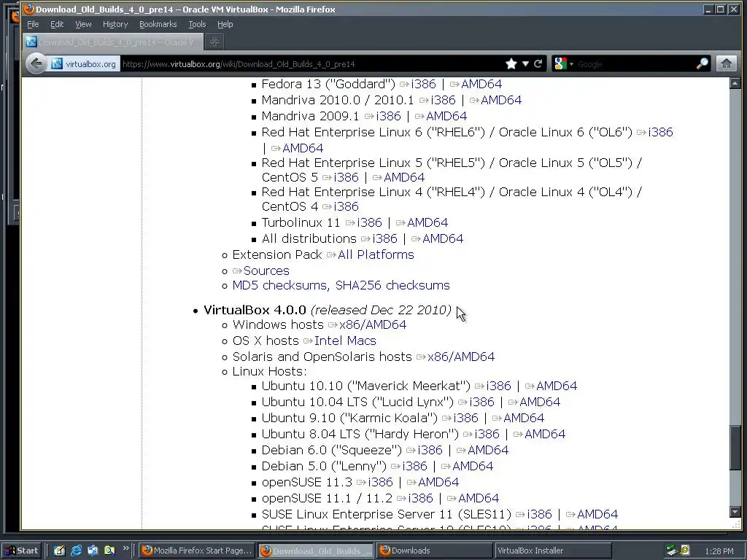Open the Tools menu
Image resolution: width=747 pixels, height=560 pixels.
tap(197, 24)
